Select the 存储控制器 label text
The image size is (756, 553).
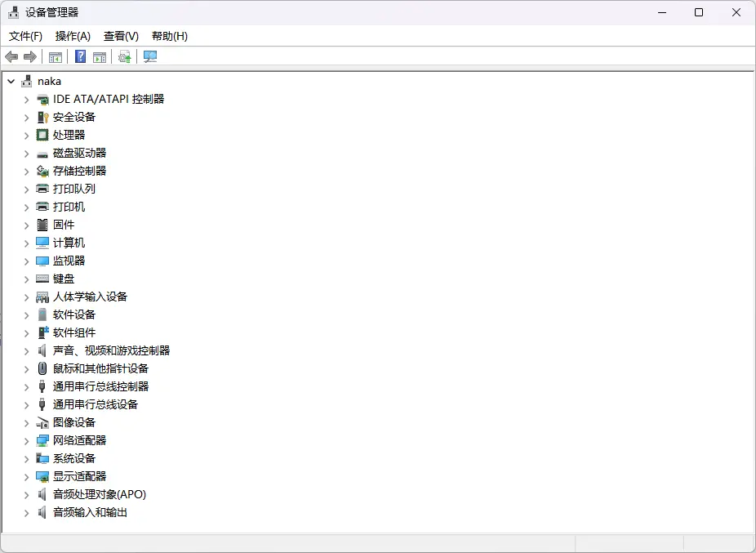coord(79,171)
